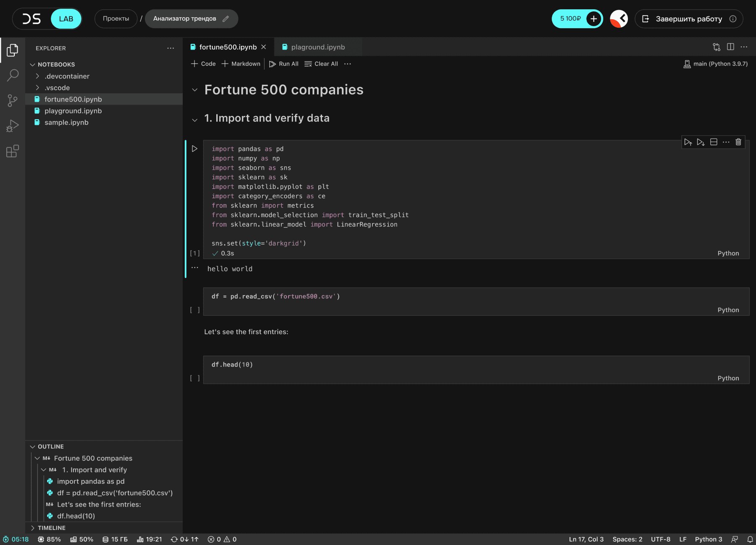Viewport: 756px width, 545px height.
Task: Click the split cell icon
Action: click(x=714, y=142)
